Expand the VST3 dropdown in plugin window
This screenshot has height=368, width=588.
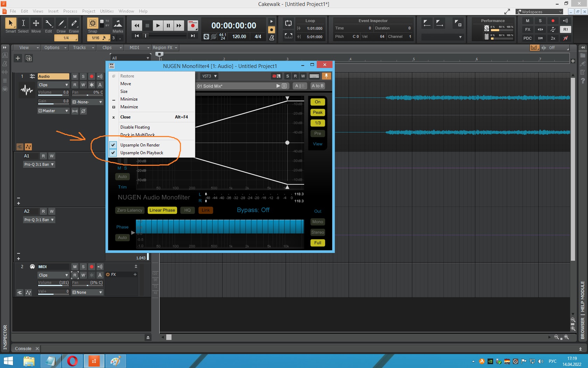[x=209, y=76]
